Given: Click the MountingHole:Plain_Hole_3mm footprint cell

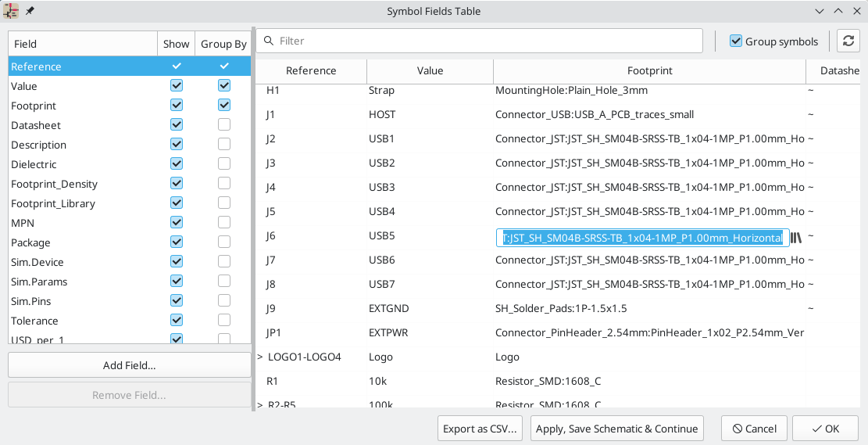Looking at the screenshot, I should tap(650, 91).
